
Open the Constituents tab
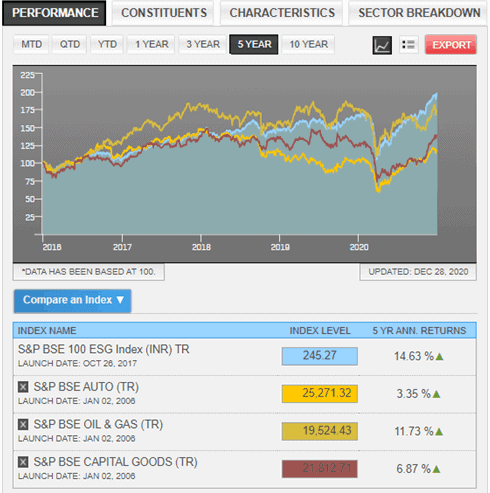point(163,13)
